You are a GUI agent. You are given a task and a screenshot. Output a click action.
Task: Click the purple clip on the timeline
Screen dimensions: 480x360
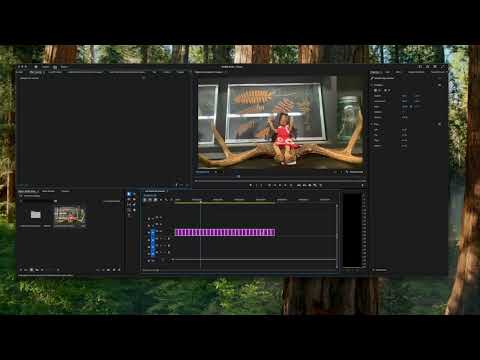pyautogui.click(x=225, y=232)
